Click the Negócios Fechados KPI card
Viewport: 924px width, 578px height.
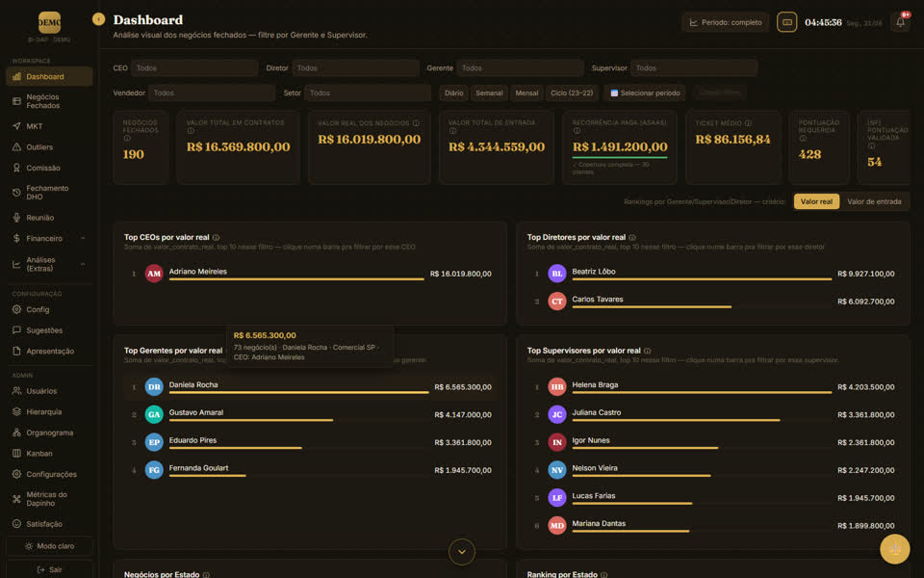tap(141, 147)
